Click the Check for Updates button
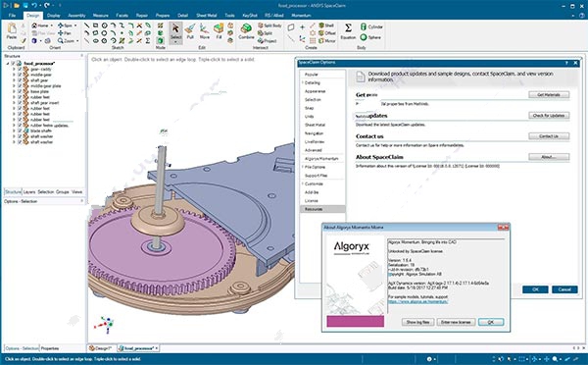This screenshot has width=588, height=365. click(549, 116)
